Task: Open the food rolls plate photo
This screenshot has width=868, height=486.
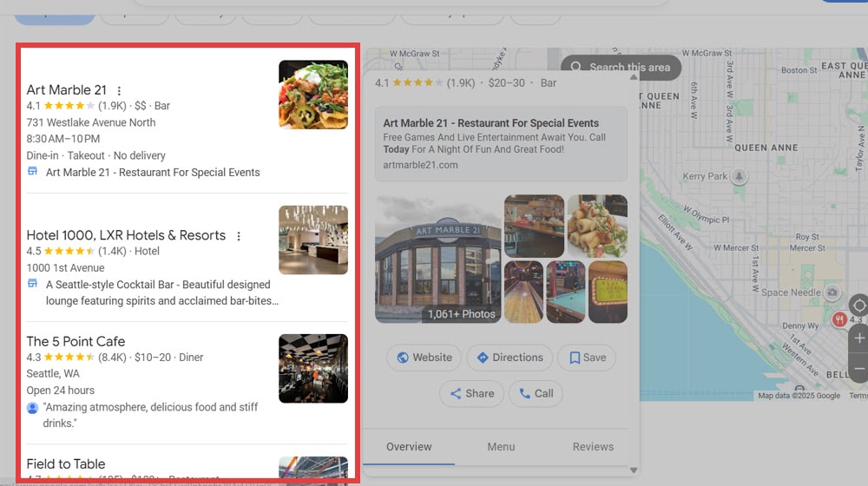Action: [x=597, y=226]
